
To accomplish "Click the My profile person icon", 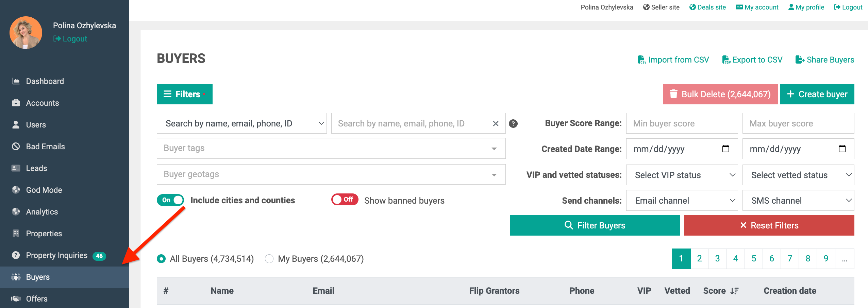I will (791, 7).
